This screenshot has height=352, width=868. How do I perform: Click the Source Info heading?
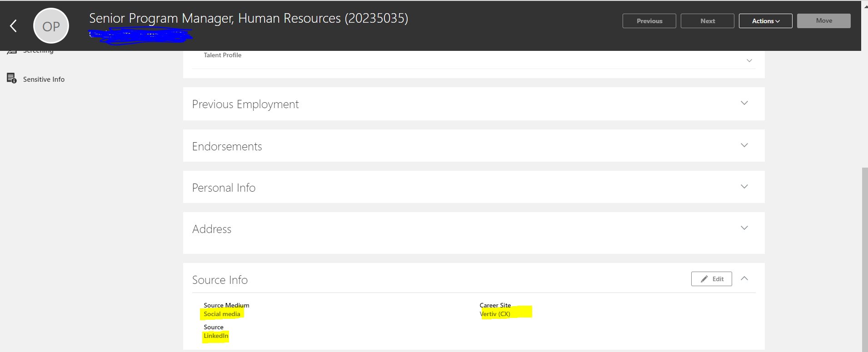pos(220,280)
